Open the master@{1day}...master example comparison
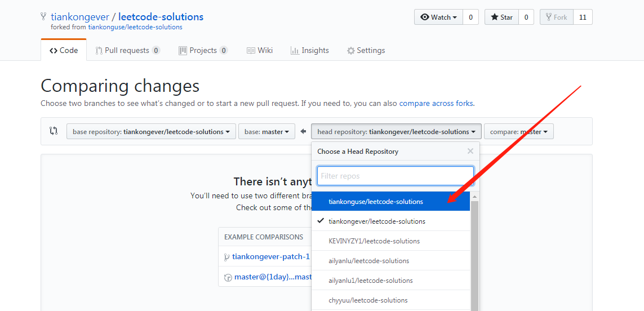 pos(273,277)
